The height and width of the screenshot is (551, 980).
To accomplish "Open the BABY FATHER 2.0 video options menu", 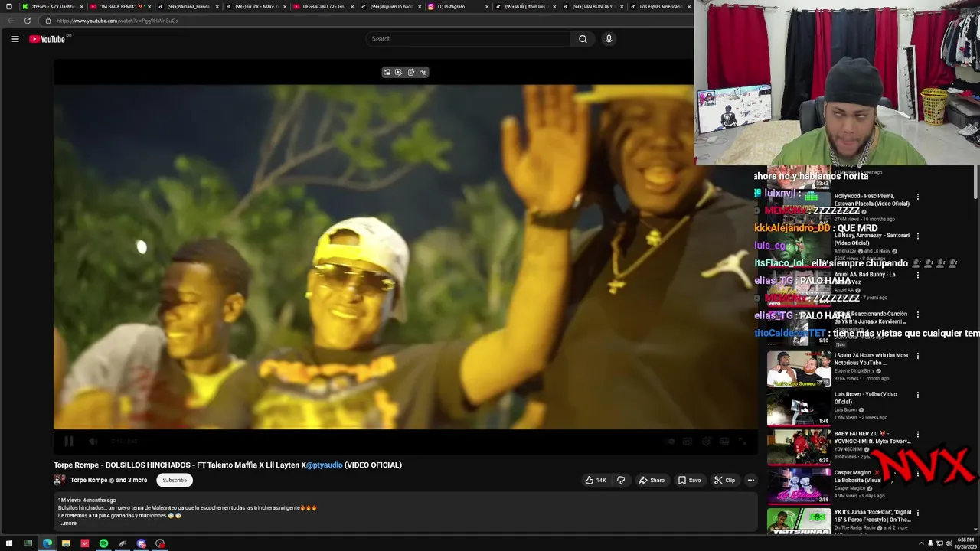I will (x=917, y=435).
